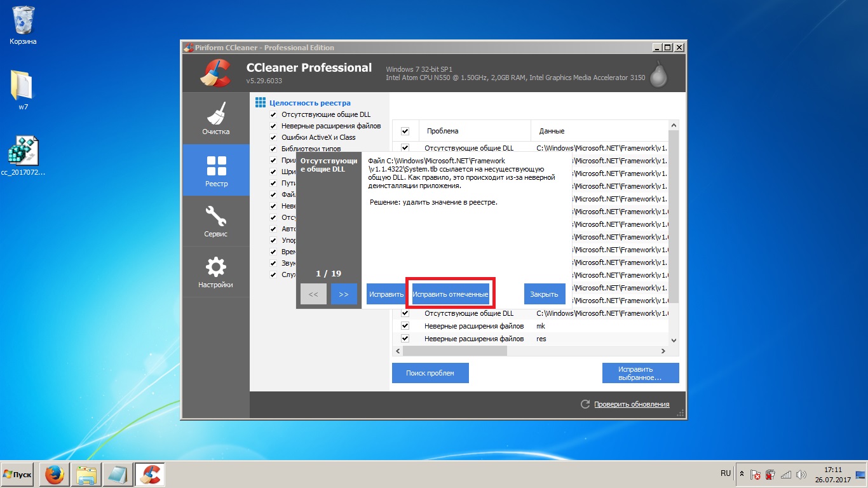This screenshot has width=868, height=488.
Task: Open the Сервис tools section
Action: (x=216, y=221)
